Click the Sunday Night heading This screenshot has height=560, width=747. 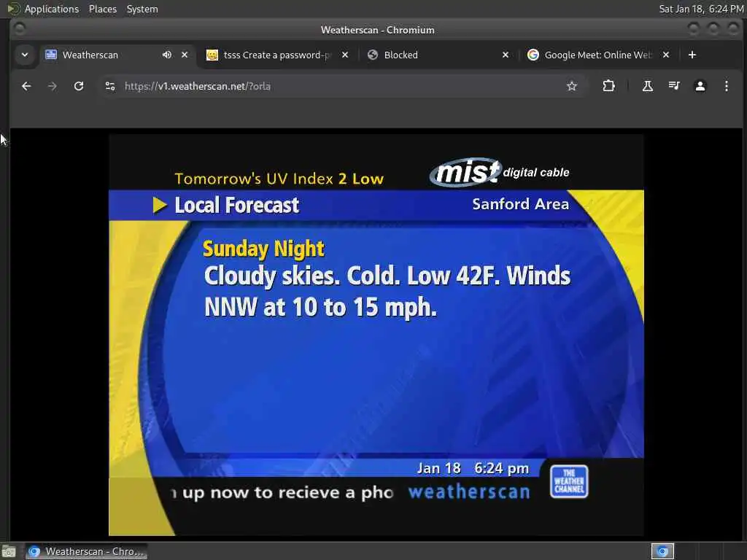click(x=263, y=249)
